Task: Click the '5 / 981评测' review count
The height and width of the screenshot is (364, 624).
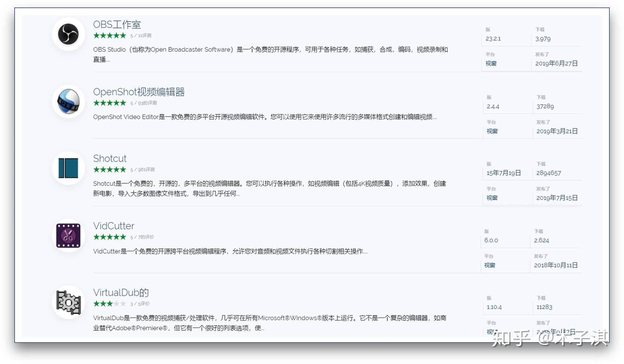Action: [142, 170]
